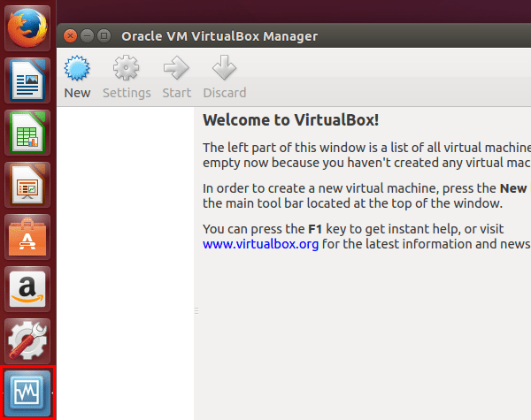The width and height of the screenshot is (531, 420).
Task: Open the Settings toolbar button
Action: pyautogui.click(x=127, y=70)
